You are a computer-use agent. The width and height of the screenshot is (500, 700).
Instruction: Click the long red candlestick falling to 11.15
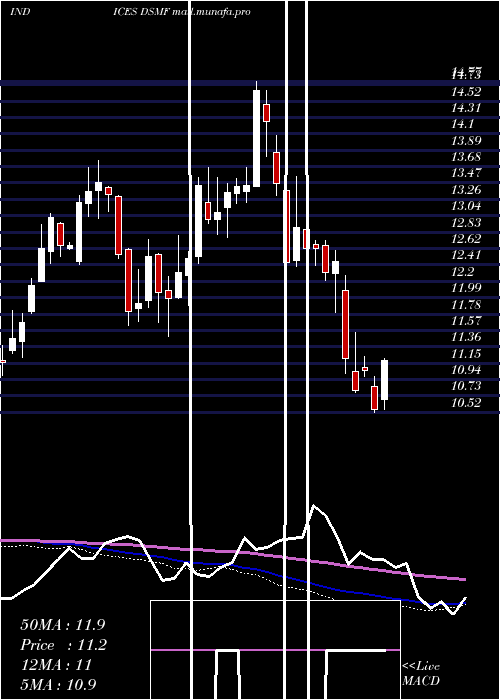click(x=346, y=324)
